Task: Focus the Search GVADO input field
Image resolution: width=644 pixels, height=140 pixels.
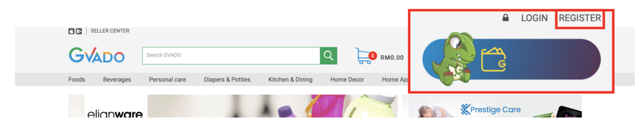Action: point(231,56)
